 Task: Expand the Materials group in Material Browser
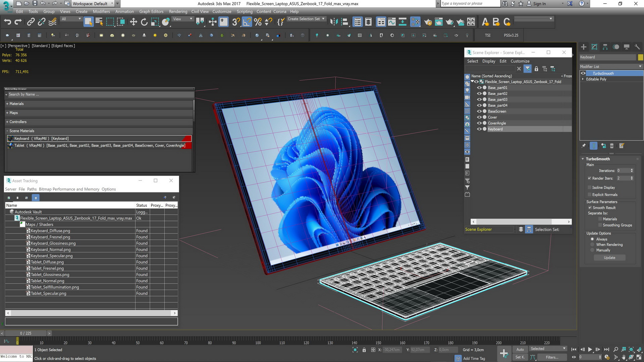tap(7, 104)
